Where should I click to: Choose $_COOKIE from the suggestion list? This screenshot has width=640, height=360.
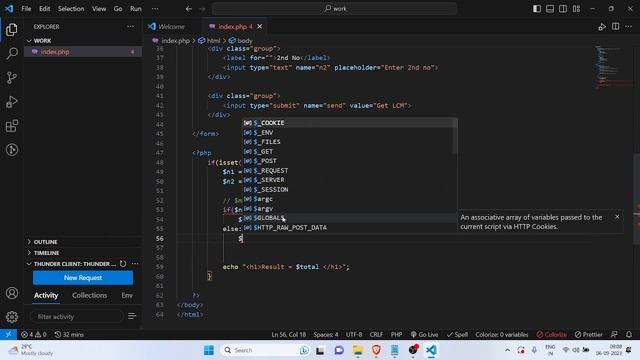pos(349,123)
